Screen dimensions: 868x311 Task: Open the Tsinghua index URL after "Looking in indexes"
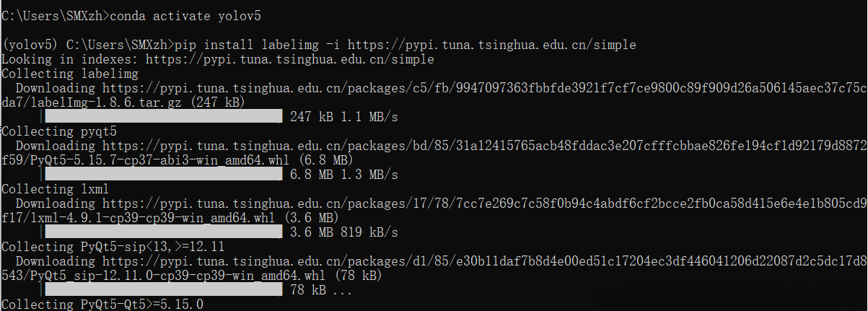coord(289,59)
